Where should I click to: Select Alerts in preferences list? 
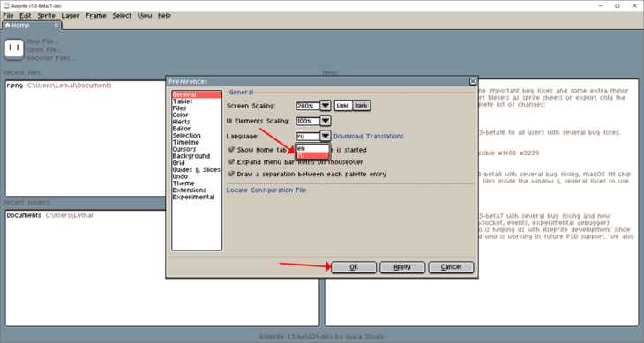[x=197, y=122]
